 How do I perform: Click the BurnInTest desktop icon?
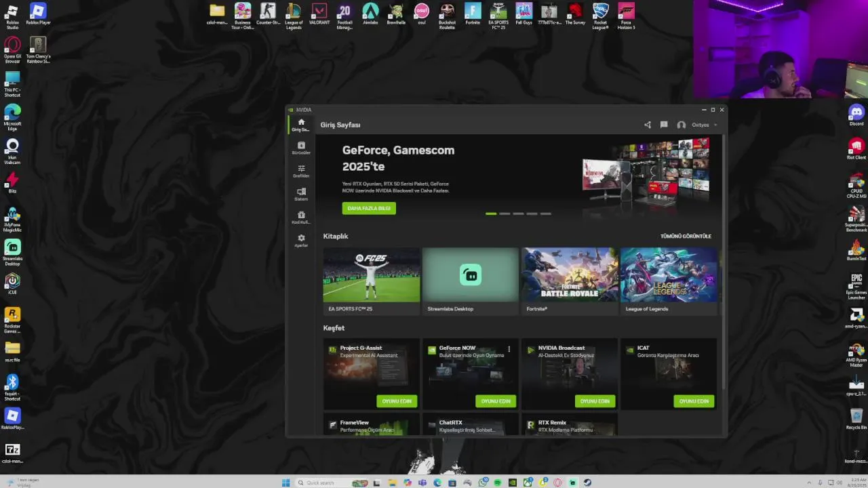[856, 250]
